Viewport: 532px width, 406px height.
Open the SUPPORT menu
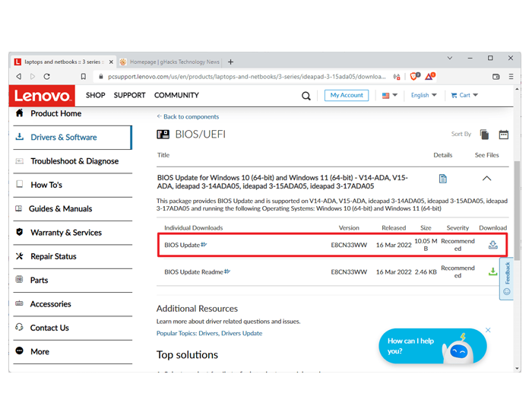pyautogui.click(x=129, y=95)
